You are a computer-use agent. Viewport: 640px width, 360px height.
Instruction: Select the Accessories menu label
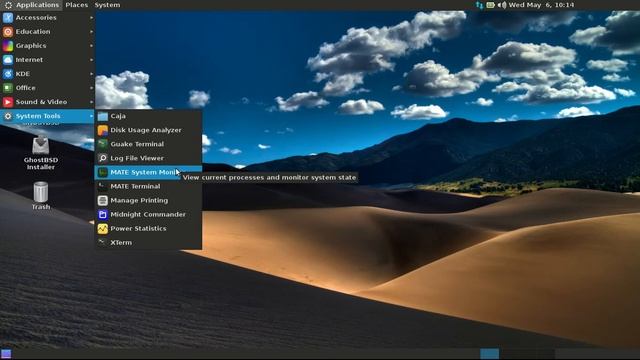tap(36, 18)
